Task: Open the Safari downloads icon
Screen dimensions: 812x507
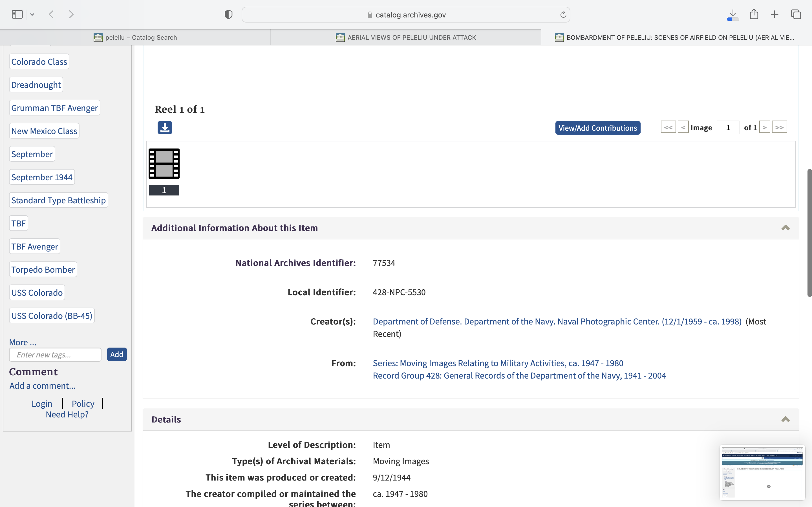Action: 733,14
